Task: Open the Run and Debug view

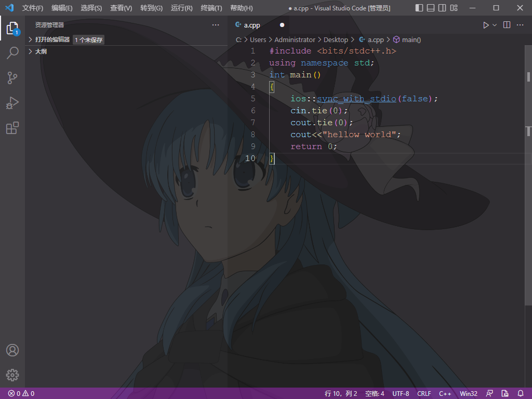Action: coord(12,103)
